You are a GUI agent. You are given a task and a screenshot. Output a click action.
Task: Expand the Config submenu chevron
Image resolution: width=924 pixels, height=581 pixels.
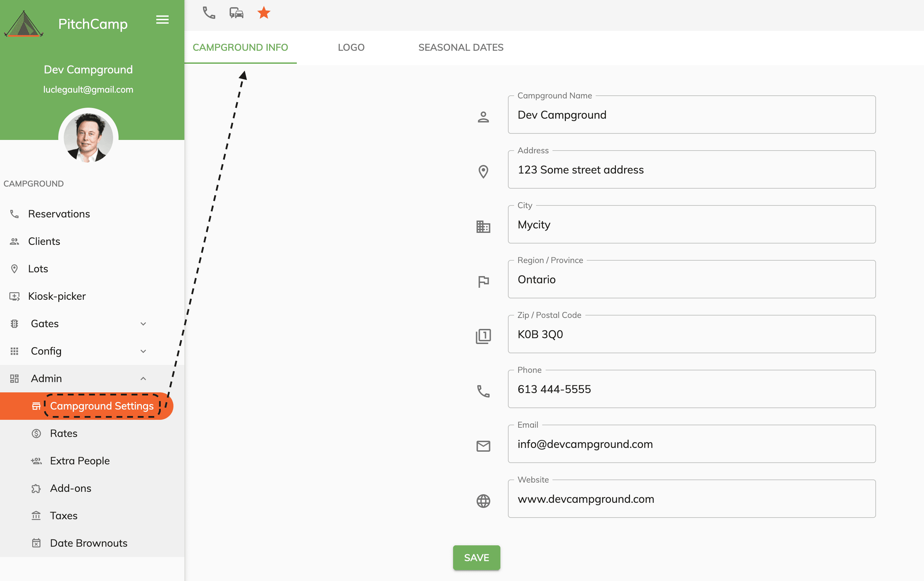(143, 351)
